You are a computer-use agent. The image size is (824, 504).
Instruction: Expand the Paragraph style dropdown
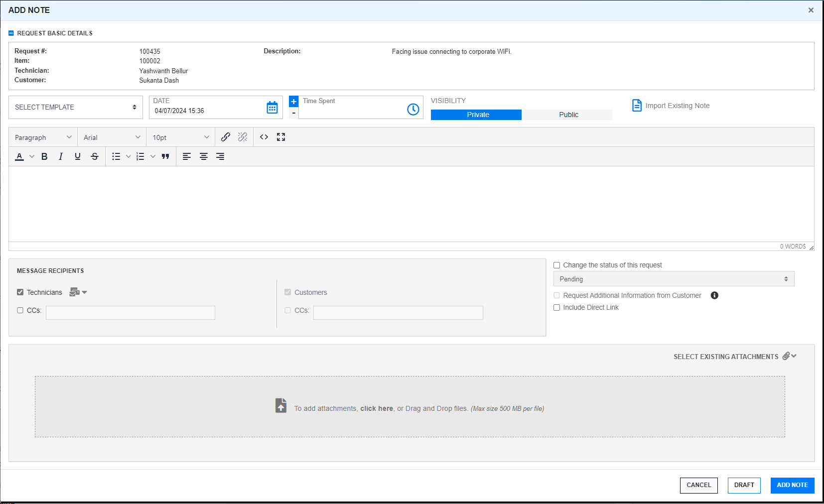(43, 137)
